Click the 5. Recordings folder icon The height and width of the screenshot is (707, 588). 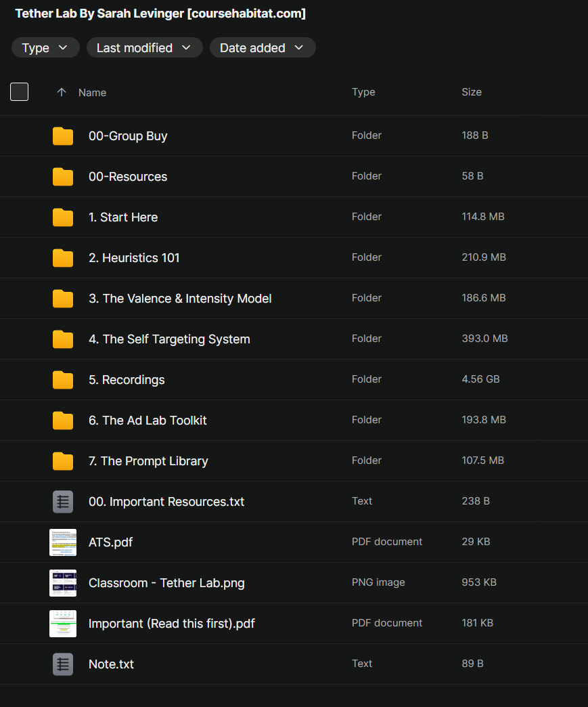[x=63, y=380]
